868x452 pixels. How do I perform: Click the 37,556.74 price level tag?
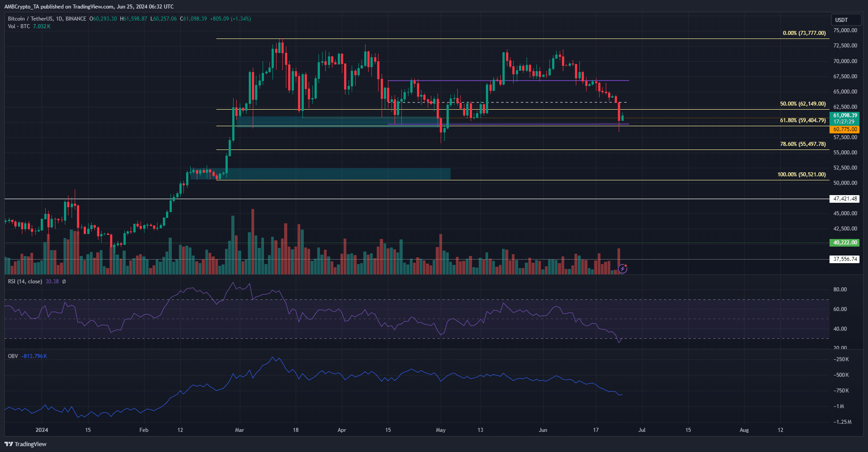(x=845, y=259)
